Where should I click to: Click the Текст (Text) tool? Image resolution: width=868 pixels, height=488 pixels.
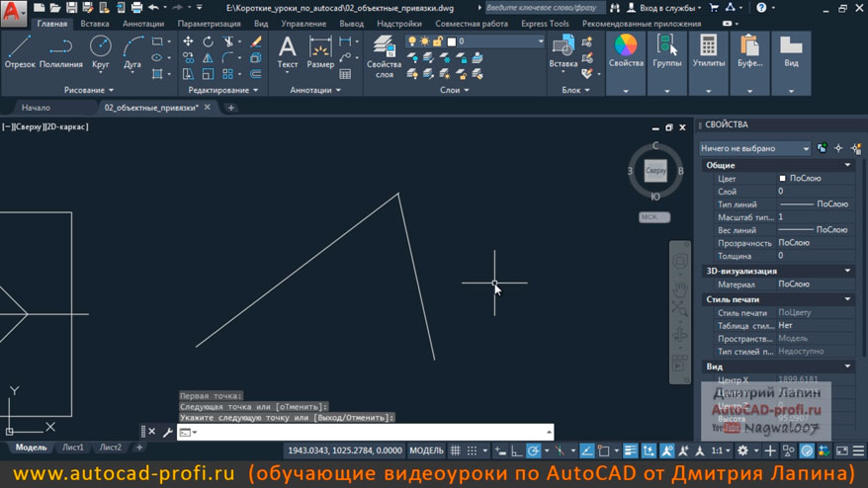(x=287, y=51)
